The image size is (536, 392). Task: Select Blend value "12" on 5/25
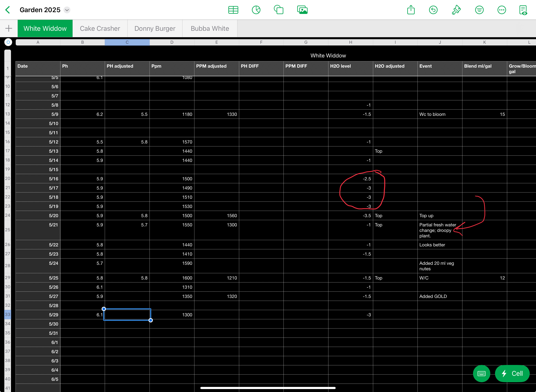(484, 278)
